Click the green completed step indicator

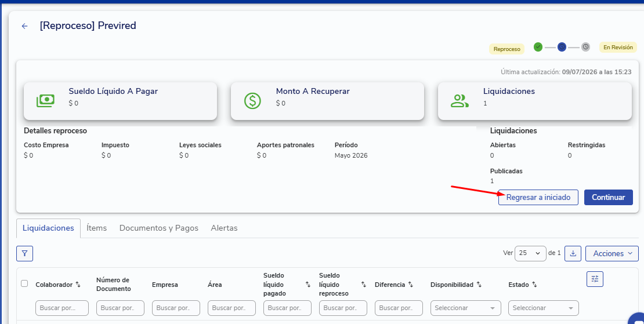tap(538, 47)
